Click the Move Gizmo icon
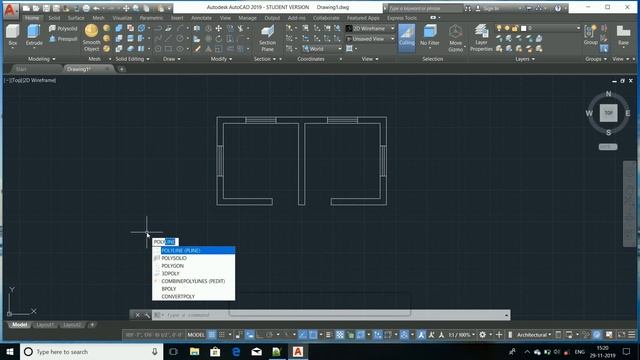The width and height of the screenshot is (640, 360). click(455, 32)
